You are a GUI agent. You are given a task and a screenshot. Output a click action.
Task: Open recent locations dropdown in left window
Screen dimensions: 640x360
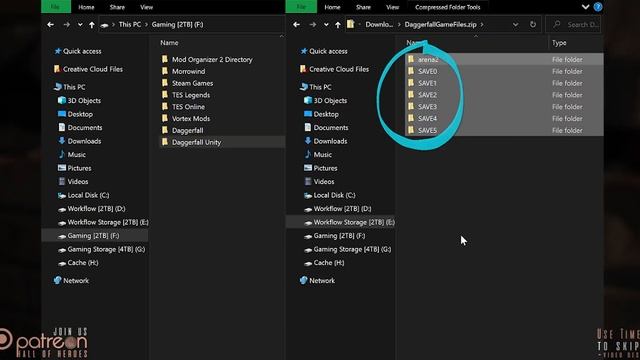(x=80, y=24)
